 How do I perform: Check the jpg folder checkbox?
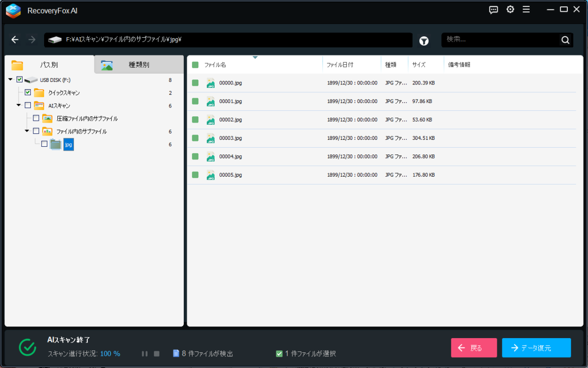tap(45, 144)
